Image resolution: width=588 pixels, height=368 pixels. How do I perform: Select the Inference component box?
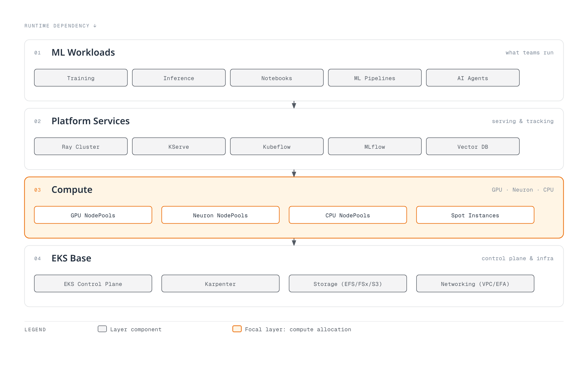[x=179, y=78]
